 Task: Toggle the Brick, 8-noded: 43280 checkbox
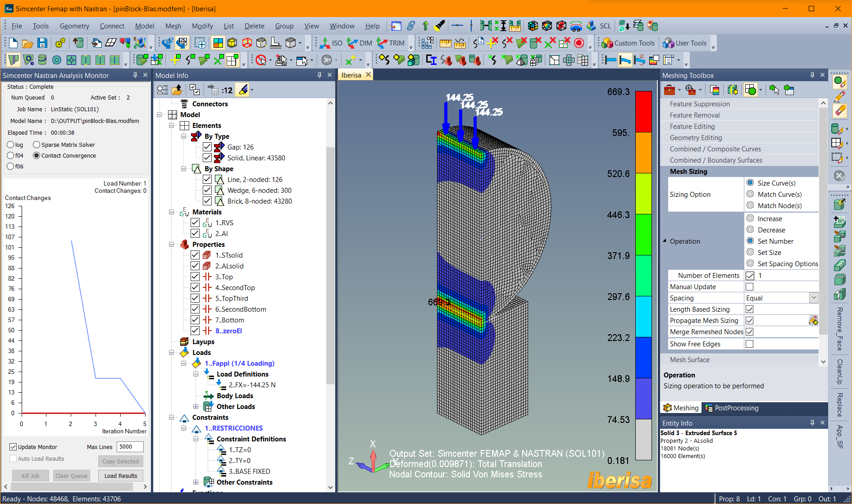(207, 201)
